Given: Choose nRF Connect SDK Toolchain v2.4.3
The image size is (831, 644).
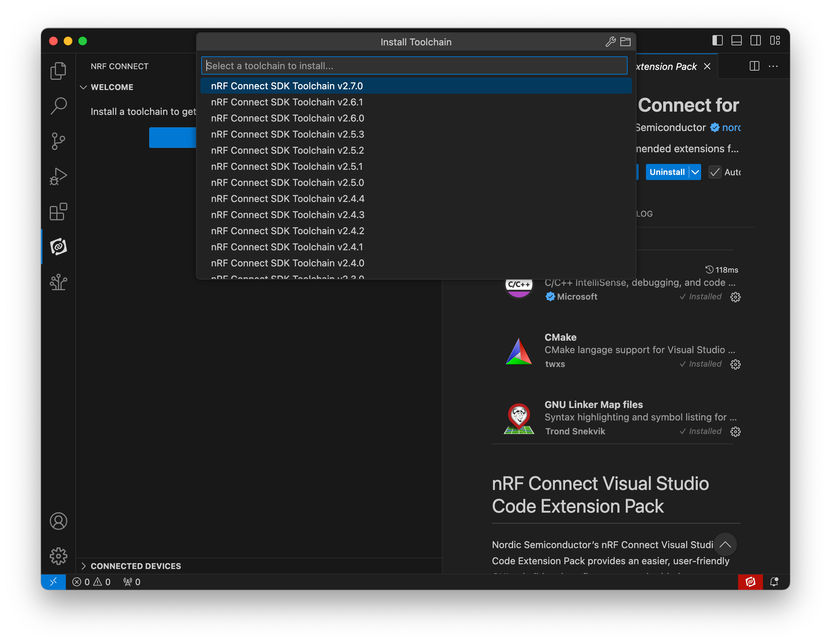Looking at the screenshot, I should point(416,215).
